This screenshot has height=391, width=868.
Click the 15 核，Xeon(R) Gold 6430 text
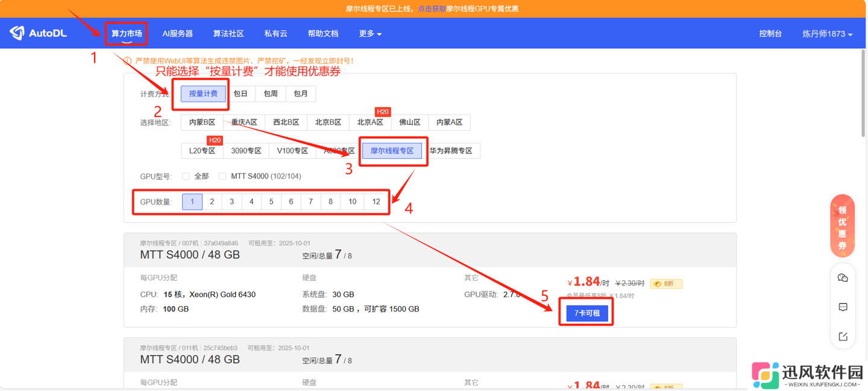pos(210,295)
